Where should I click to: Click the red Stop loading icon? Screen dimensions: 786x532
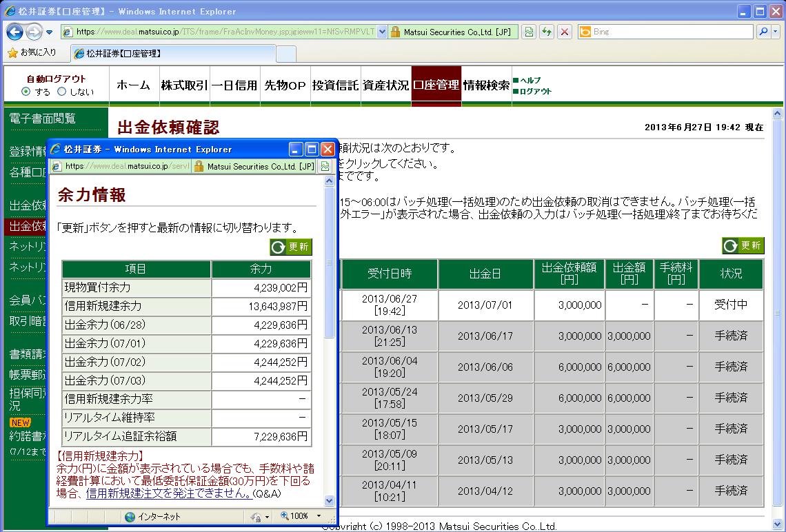coord(565,32)
